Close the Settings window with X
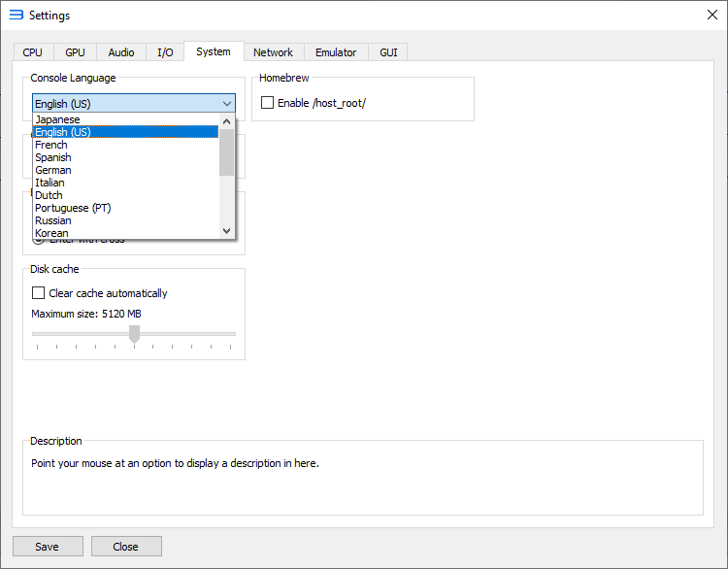This screenshot has width=728, height=569. (712, 15)
